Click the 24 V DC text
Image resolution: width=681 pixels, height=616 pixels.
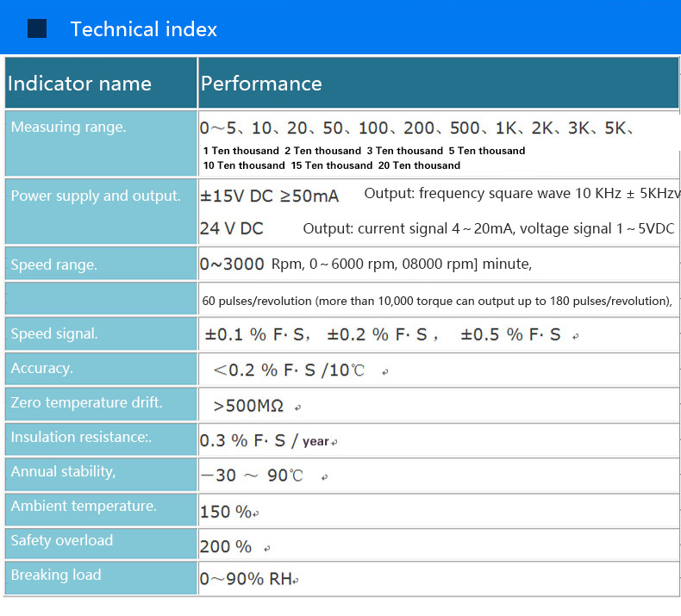point(232,228)
